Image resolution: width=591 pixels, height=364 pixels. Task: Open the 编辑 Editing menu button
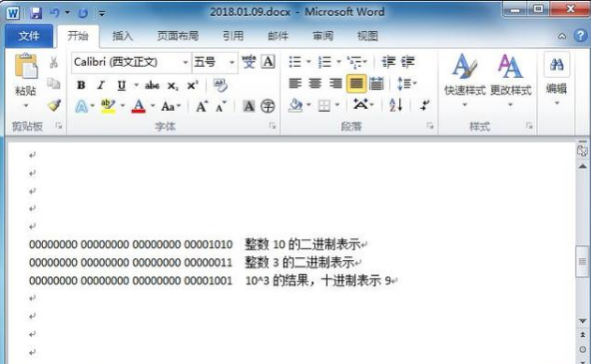557,79
